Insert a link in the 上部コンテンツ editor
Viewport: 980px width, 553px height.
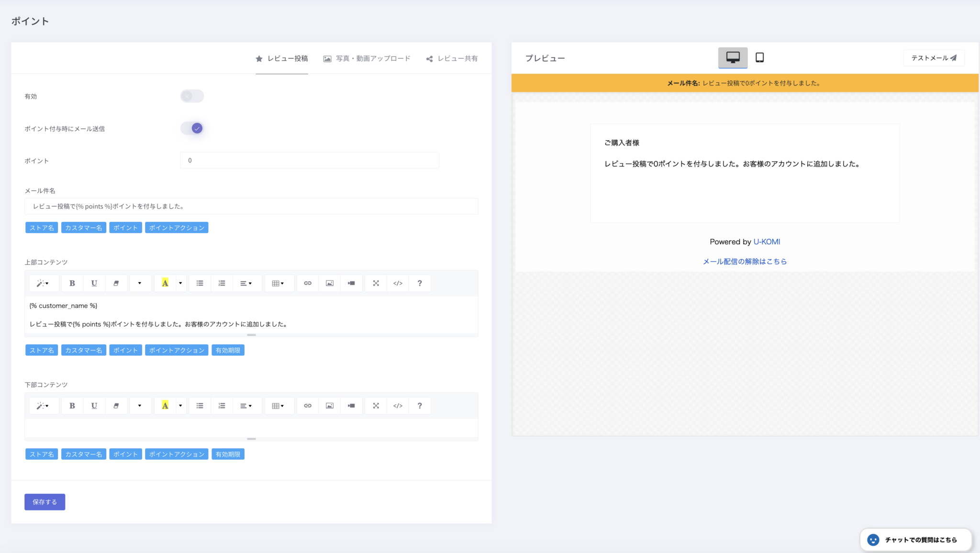pos(308,283)
